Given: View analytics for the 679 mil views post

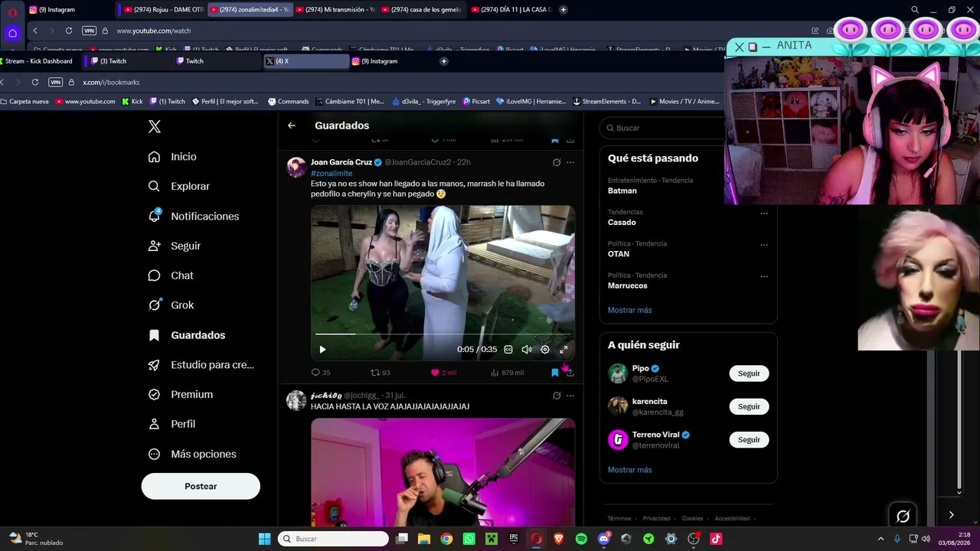Looking at the screenshot, I should (x=507, y=373).
